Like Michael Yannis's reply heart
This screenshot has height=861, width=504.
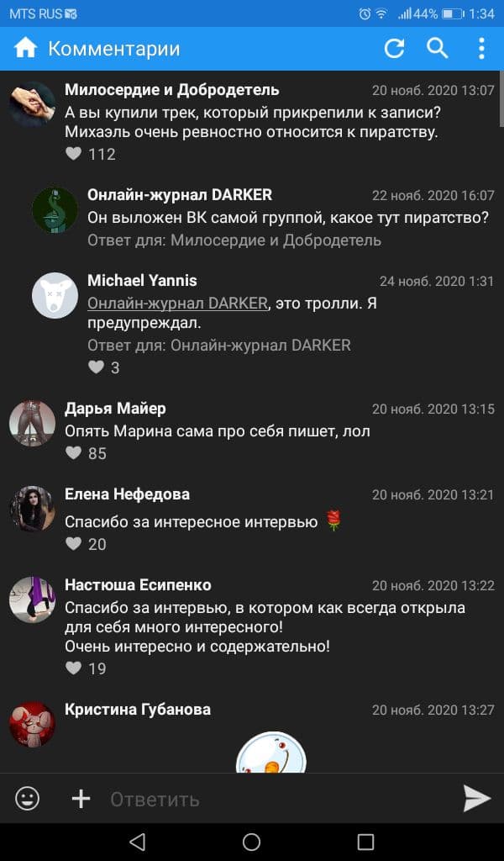(x=96, y=367)
